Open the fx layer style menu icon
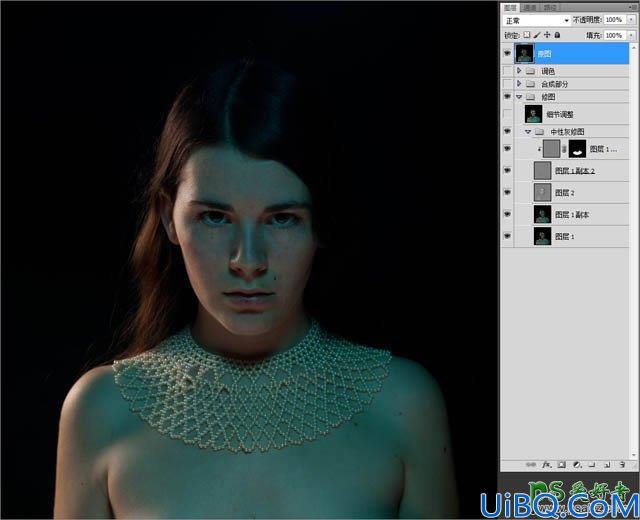This screenshot has height=520, width=640. (547, 464)
